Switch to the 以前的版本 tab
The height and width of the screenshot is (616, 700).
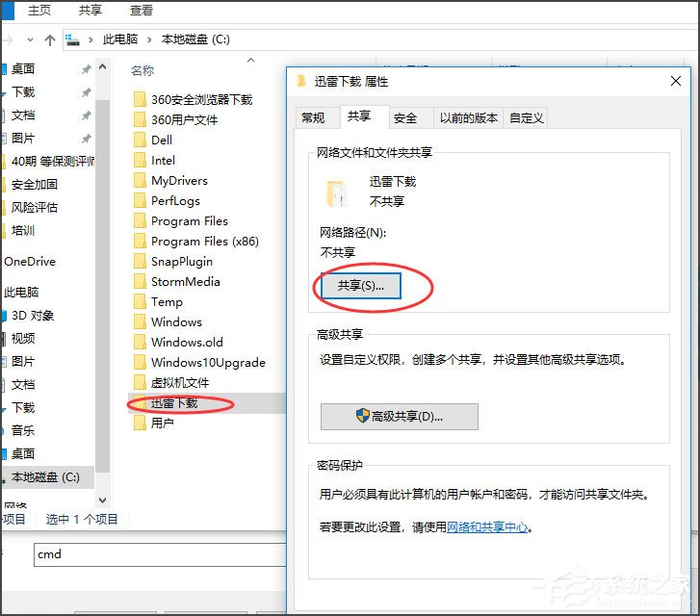click(469, 117)
